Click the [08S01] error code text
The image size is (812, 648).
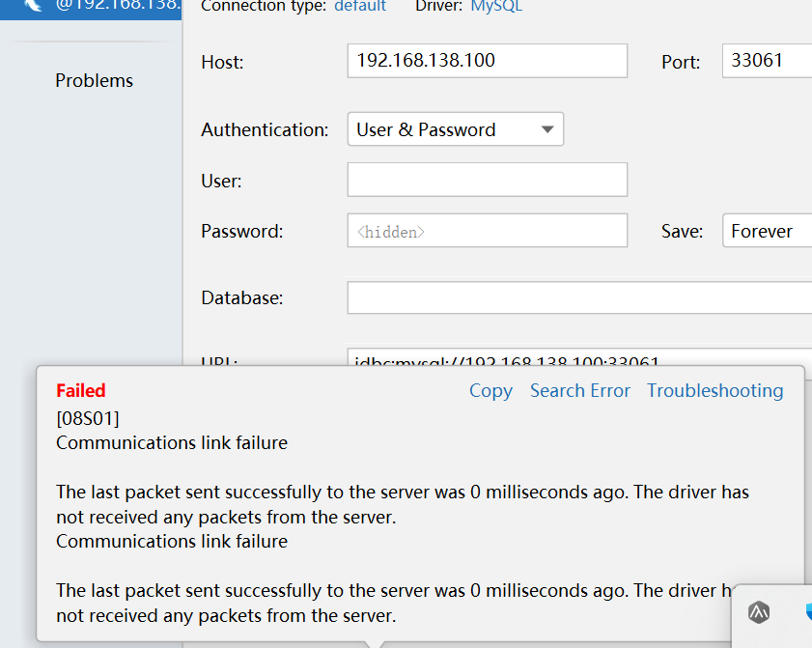pyautogui.click(x=88, y=417)
